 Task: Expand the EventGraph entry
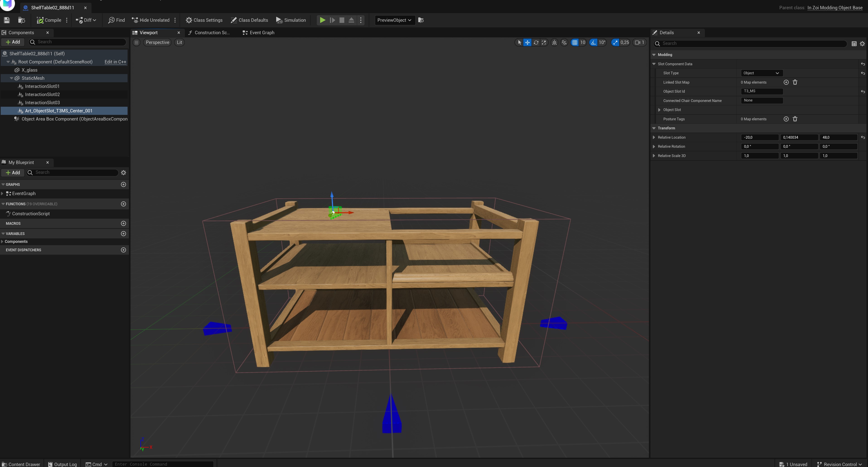[2, 194]
